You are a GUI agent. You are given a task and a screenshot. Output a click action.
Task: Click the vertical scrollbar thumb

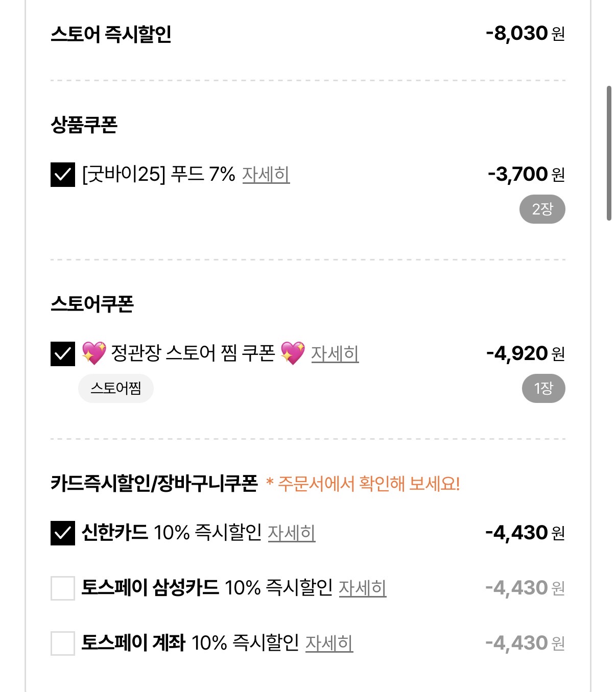pos(608,153)
